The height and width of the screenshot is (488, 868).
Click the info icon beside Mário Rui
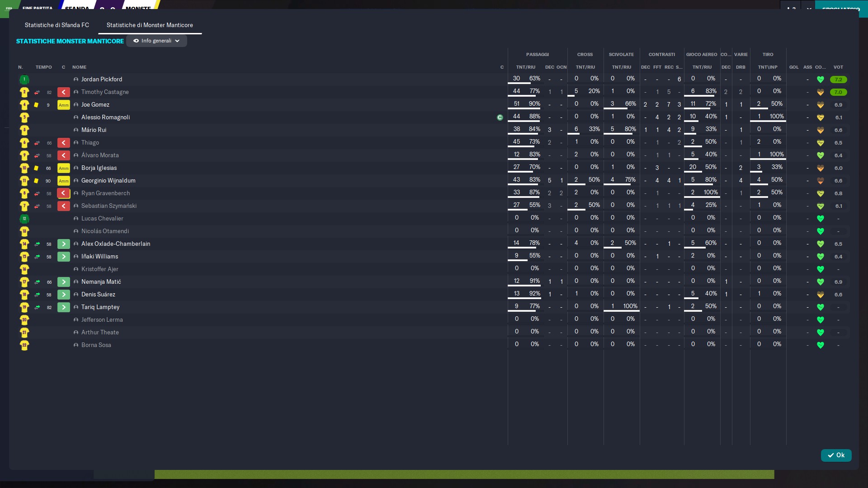pos(76,130)
